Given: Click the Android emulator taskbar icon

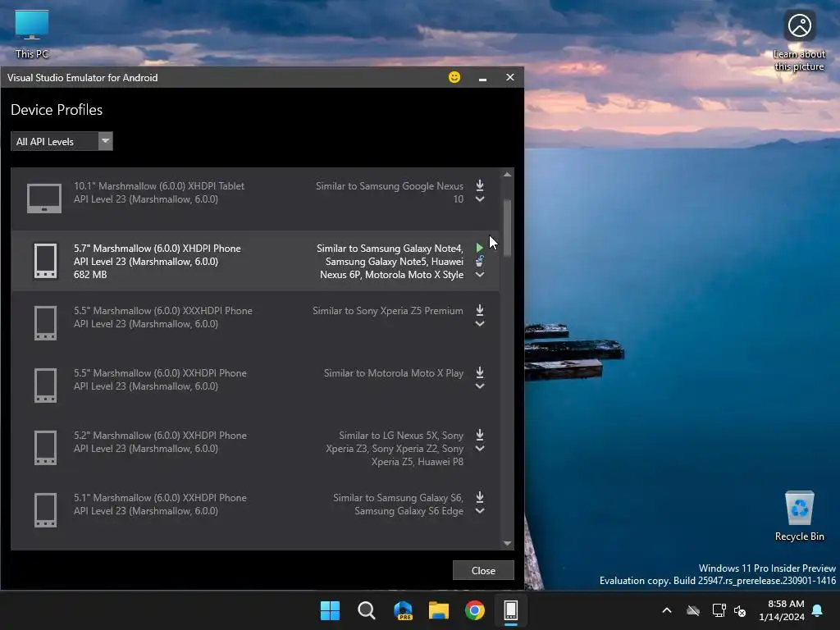Looking at the screenshot, I should pos(510,610).
